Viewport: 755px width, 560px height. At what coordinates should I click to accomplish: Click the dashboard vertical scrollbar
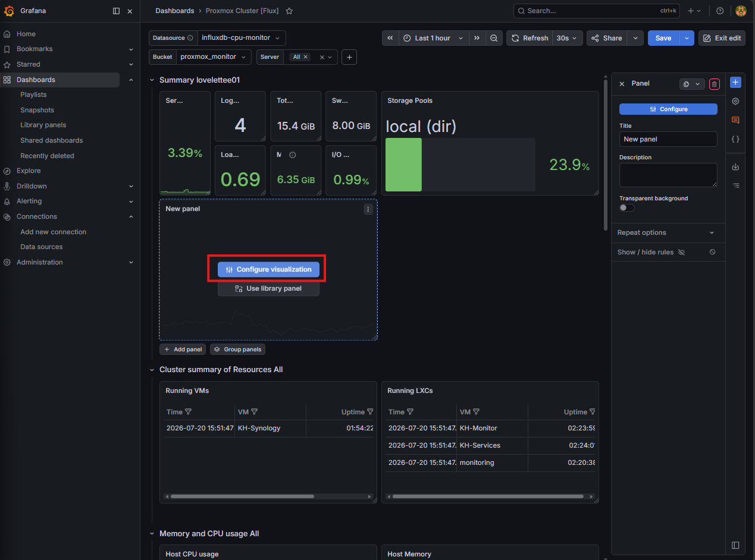[606, 155]
